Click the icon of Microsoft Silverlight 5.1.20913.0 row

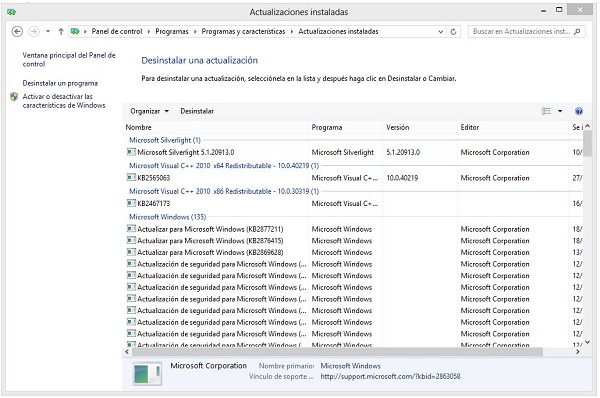click(131, 152)
